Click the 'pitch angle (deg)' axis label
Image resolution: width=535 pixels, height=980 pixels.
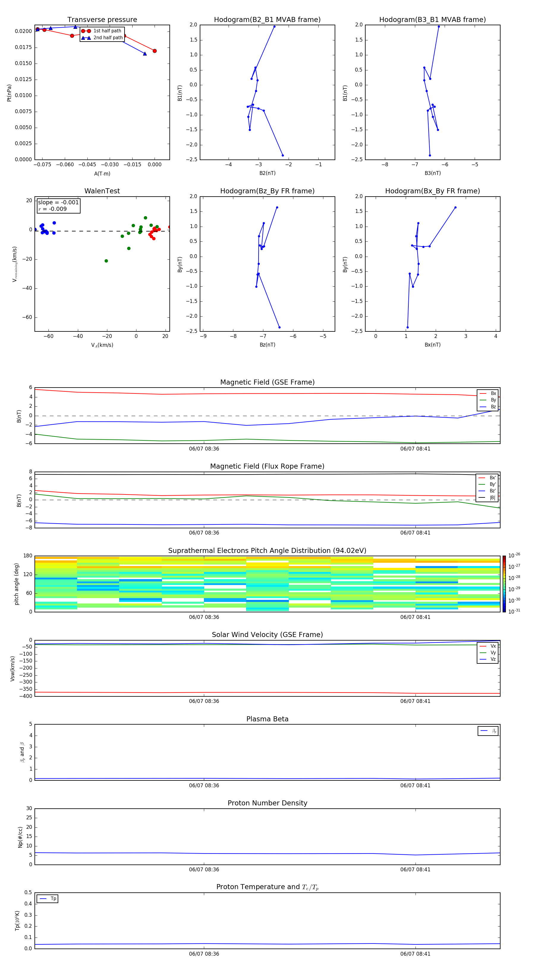tap(16, 584)
